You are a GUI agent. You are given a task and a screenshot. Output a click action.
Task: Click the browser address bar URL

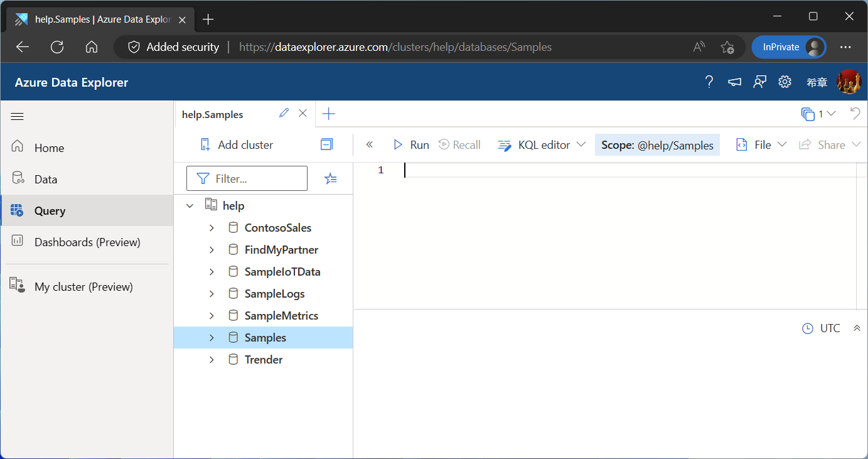(395, 47)
